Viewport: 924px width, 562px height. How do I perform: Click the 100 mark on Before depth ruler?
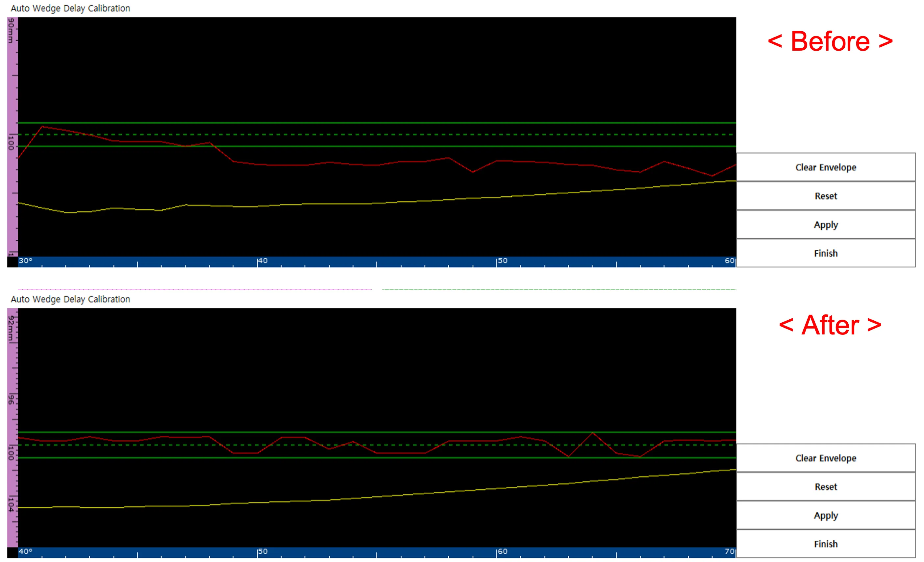pyautogui.click(x=11, y=142)
